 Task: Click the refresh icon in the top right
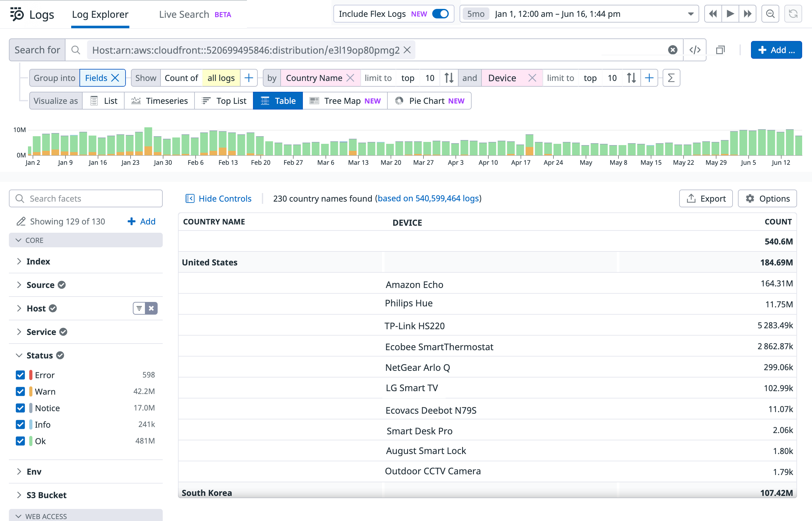[x=793, y=14]
